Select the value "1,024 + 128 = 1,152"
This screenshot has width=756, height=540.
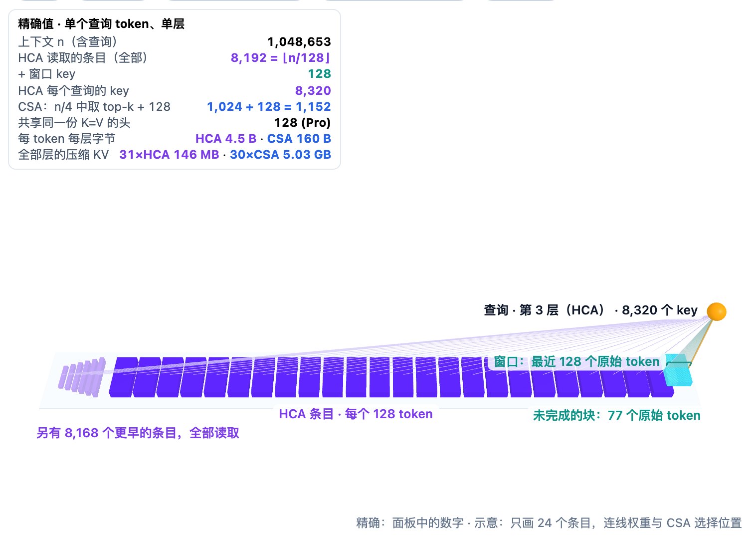[269, 107]
